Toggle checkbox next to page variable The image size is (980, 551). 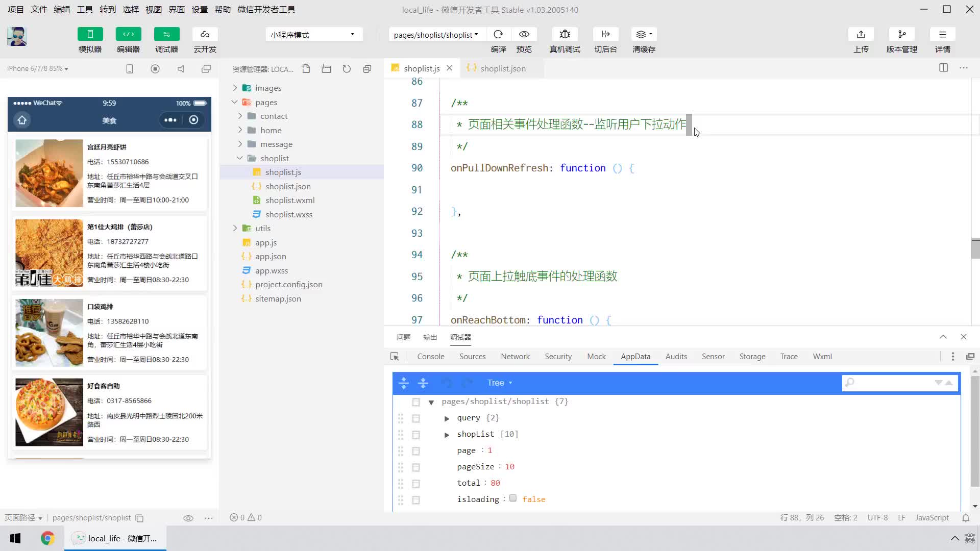click(416, 451)
